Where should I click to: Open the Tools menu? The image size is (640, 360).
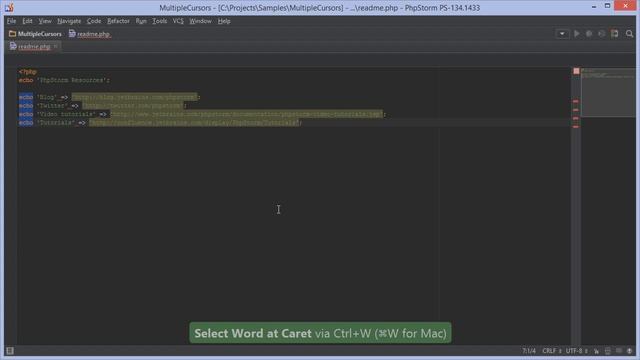click(x=159, y=21)
